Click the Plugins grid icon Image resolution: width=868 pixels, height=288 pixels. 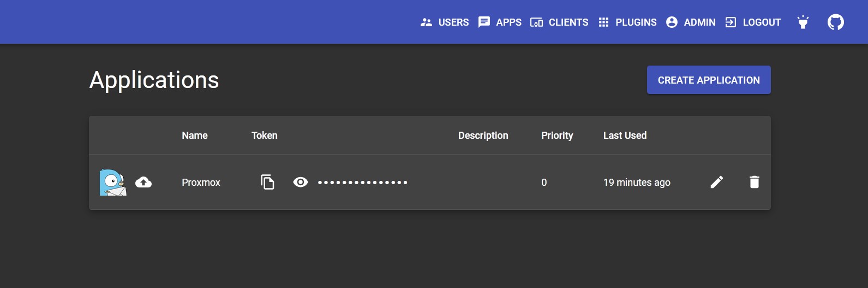point(603,22)
